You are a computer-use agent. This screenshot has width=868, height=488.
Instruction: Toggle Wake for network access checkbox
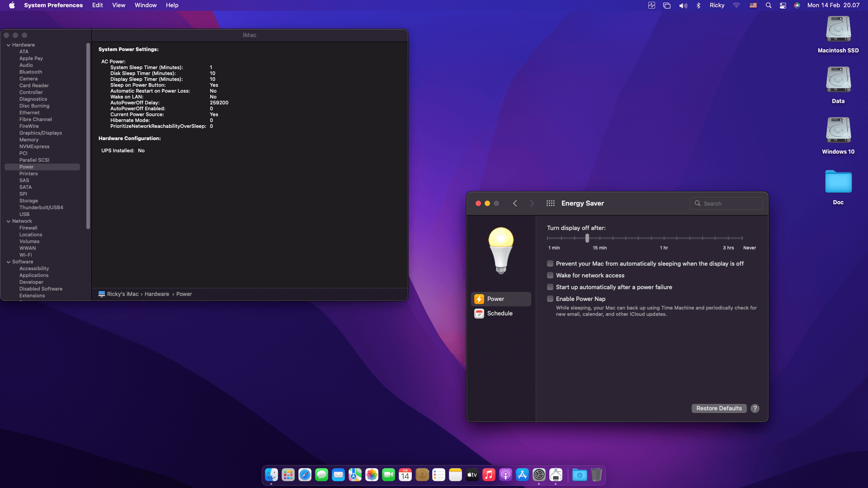click(550, 275)
